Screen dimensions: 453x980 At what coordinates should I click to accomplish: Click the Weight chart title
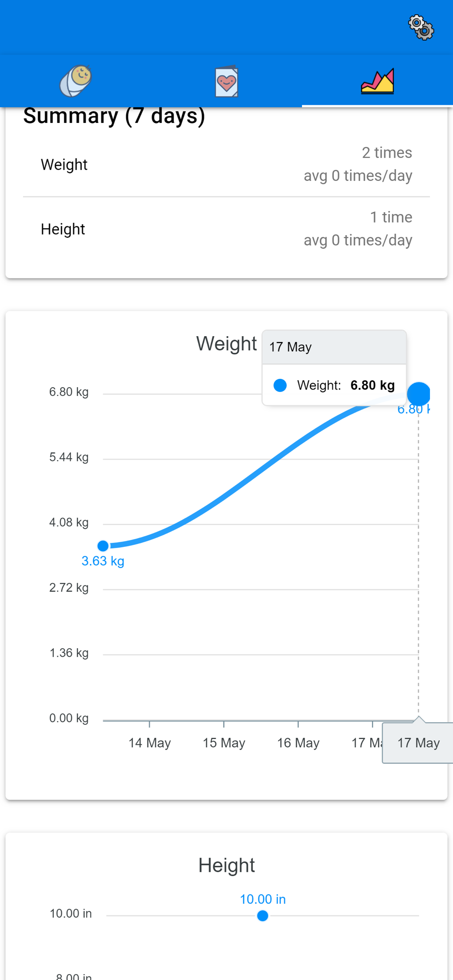[226, 343]
